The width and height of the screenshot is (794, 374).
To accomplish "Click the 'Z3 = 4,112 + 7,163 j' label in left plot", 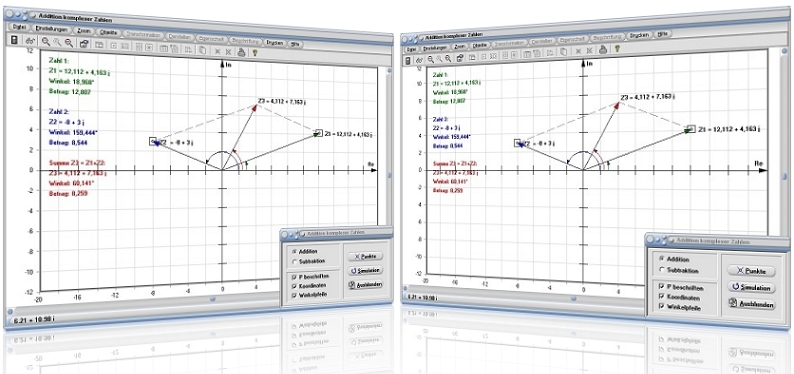I will pos(282,102).
